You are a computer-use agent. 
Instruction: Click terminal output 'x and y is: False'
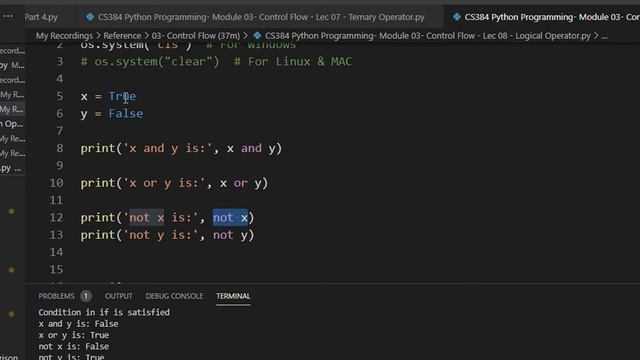pos(78,324)
